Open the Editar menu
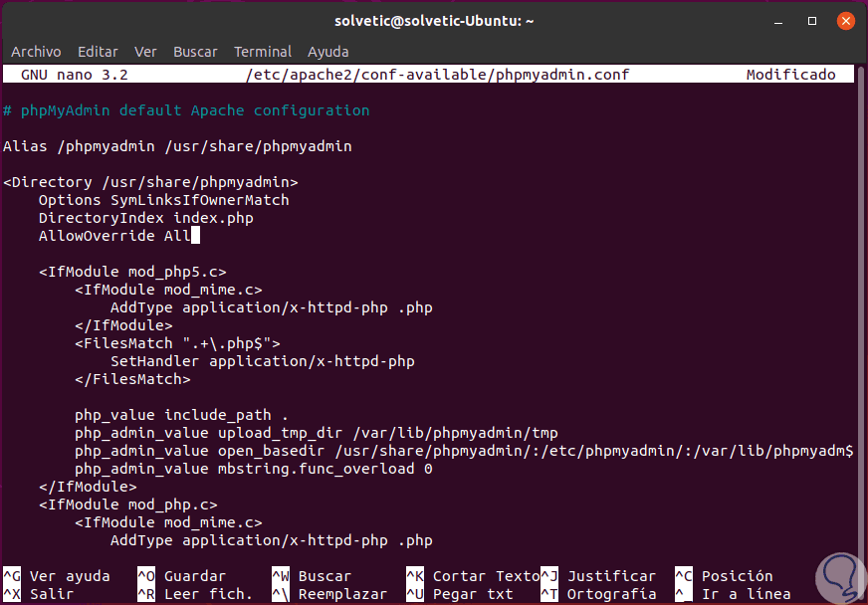The width and height of the screenshot is (868, 605). (98, 52)
